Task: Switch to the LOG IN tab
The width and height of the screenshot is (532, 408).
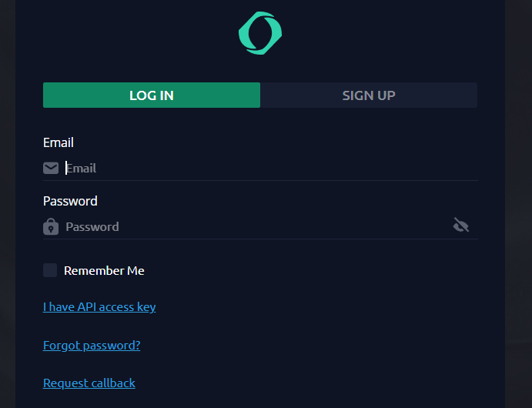Action: (152, 95)
